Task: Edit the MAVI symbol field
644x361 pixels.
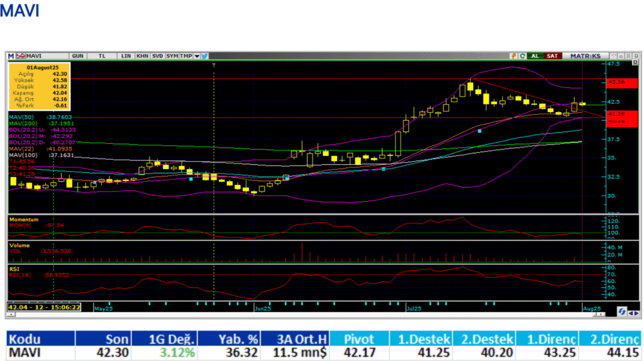Action: (47, 56)
